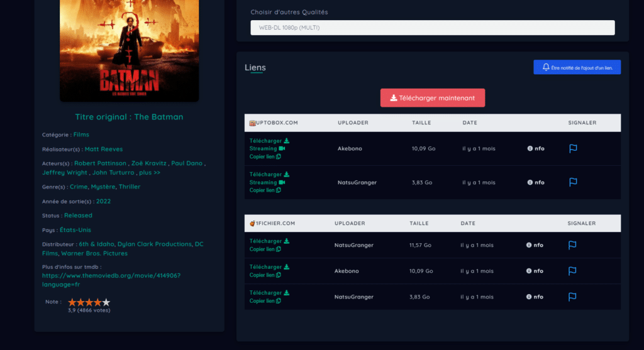Click the 'Télécharger maintenant' red button

[433, 97]
